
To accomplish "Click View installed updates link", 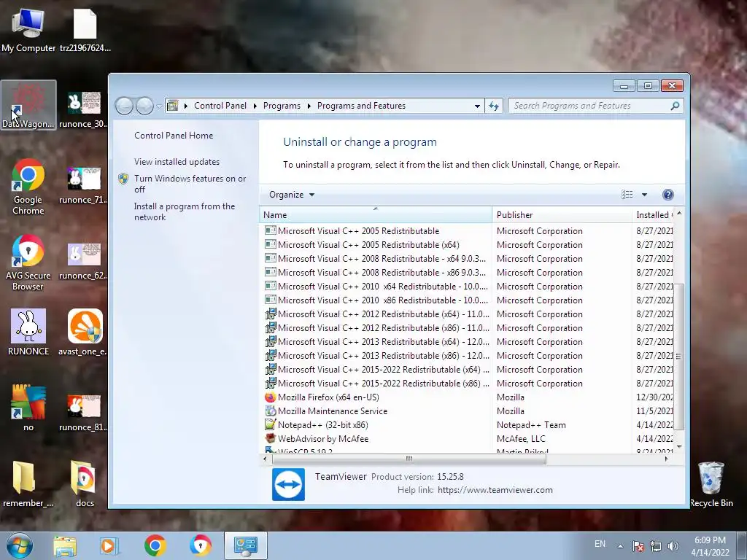I will (x=177, y=161).
